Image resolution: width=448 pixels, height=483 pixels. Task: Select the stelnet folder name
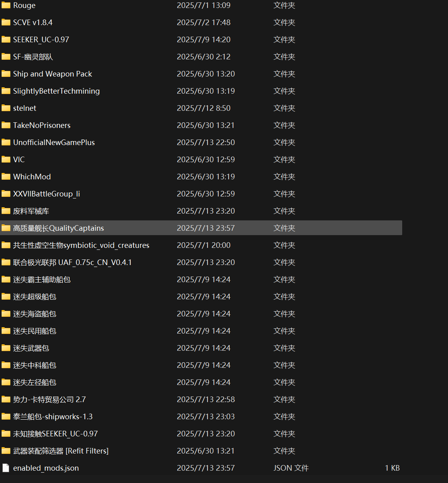tap(25, 108)
